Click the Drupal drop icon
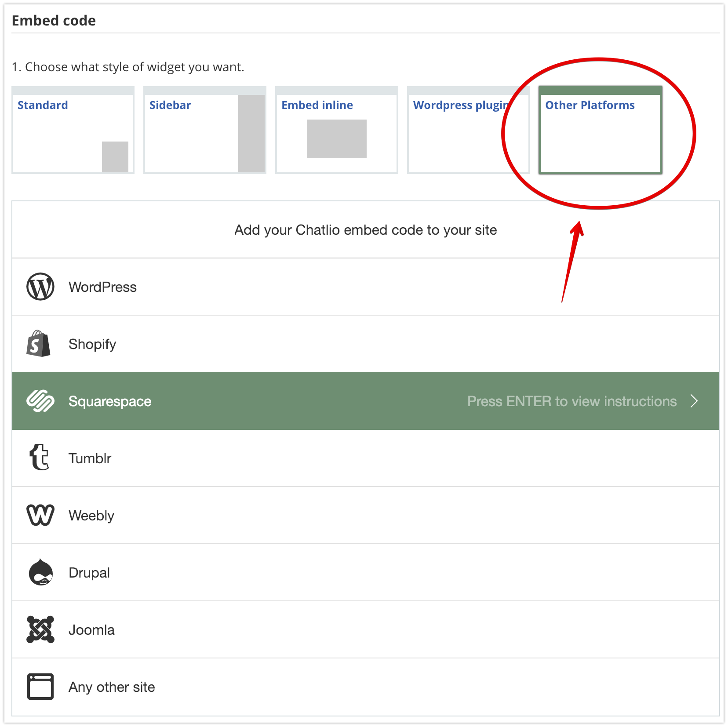 (x=40, y=572)
